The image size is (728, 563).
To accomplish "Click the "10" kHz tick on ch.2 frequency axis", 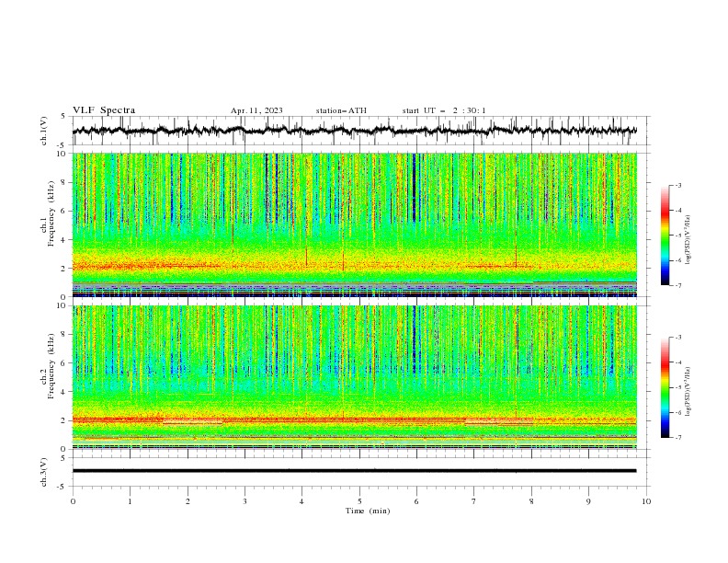I will [x=63, y=305].
